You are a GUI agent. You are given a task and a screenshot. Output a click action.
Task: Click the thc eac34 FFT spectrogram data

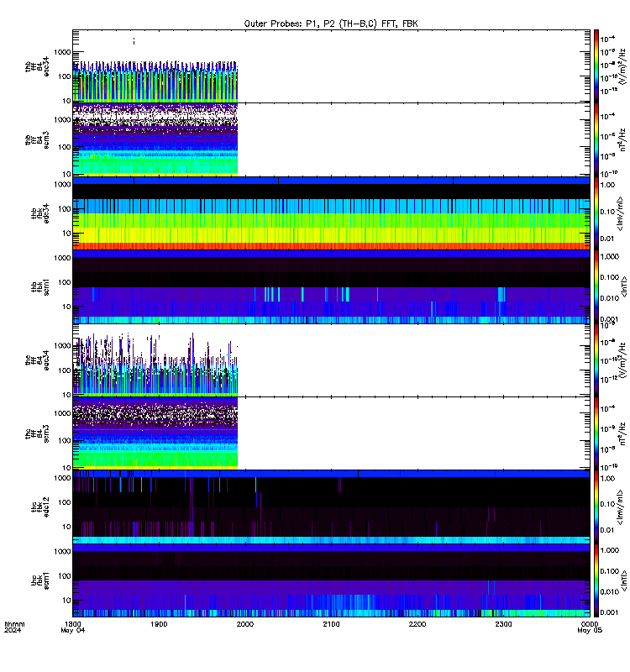(155, 365)
